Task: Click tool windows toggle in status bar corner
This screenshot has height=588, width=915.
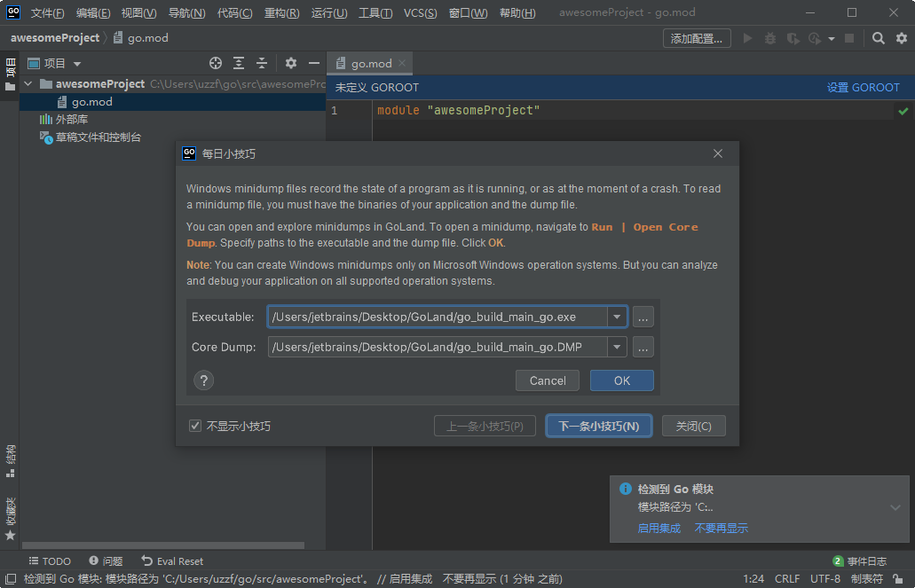Action: coord(10,579)
